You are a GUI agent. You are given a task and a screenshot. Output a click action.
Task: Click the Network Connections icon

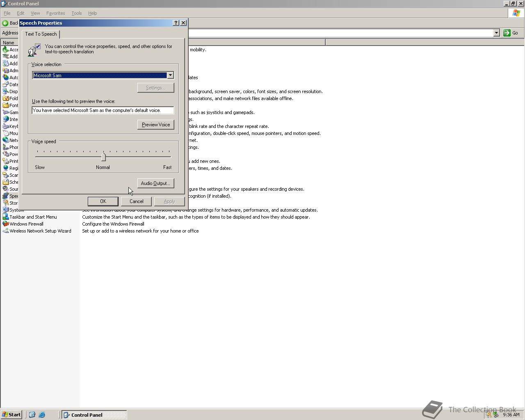pos(6,140)
